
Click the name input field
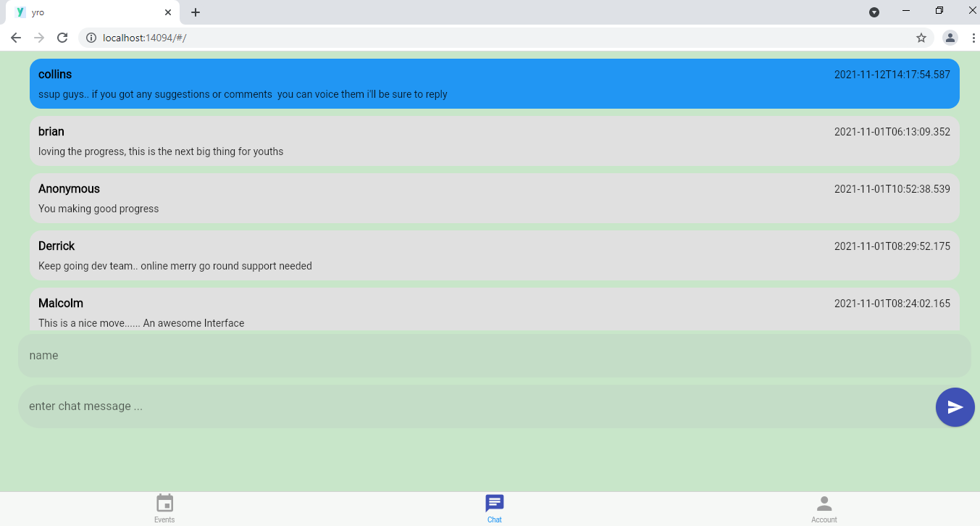tap(493, 355)
